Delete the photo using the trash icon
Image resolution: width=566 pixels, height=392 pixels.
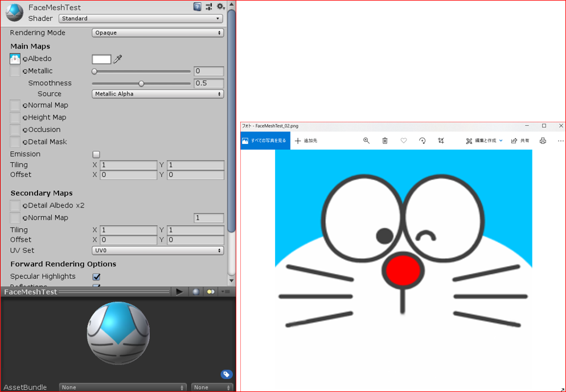click(x=385, y=141)
